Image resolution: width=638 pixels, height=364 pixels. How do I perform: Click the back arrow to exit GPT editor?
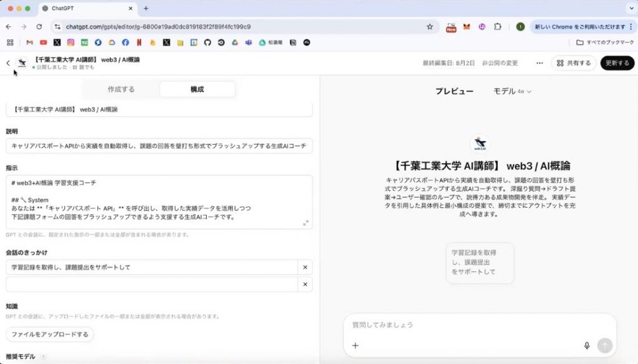click(x=8, y=63)
